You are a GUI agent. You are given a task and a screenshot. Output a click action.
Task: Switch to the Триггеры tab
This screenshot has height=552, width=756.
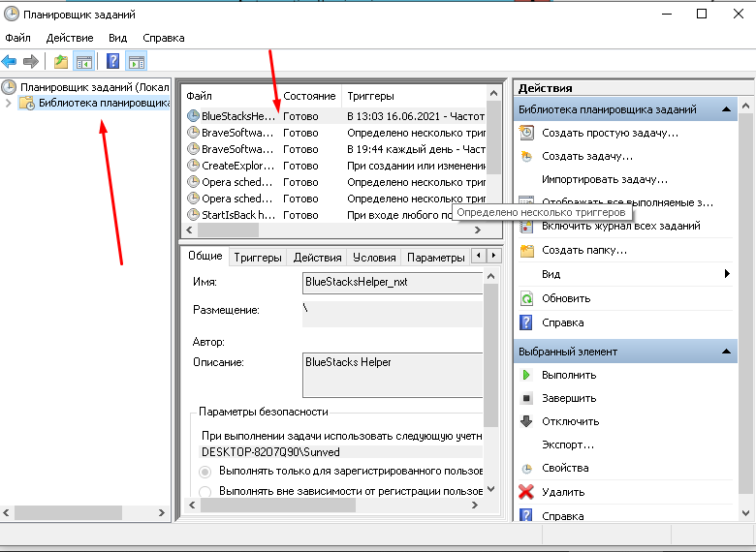pos(258,258)
